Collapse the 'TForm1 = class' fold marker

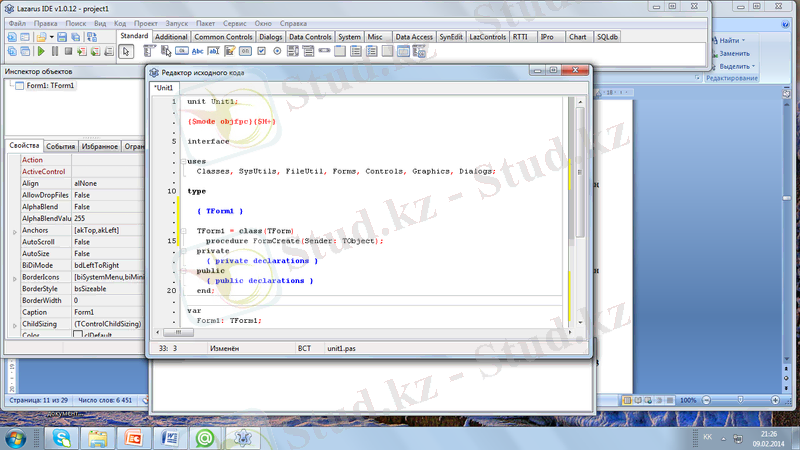pos(182,231)
